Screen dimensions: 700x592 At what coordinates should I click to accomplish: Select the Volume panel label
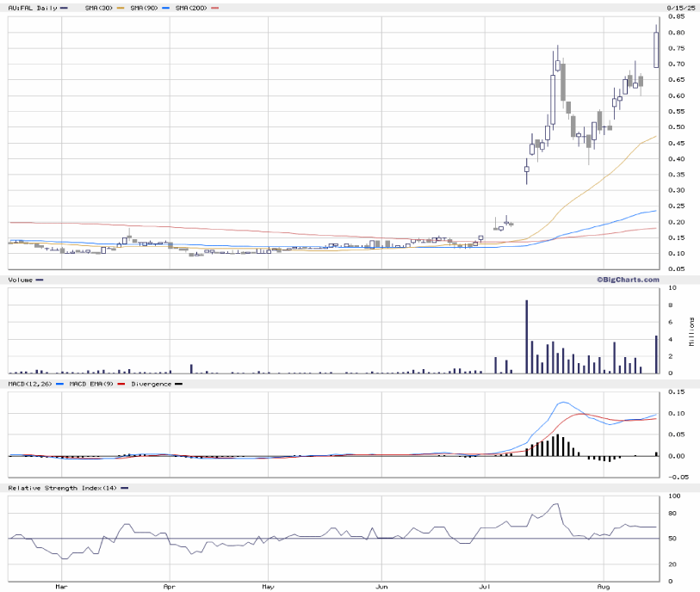tap(21, 280)
